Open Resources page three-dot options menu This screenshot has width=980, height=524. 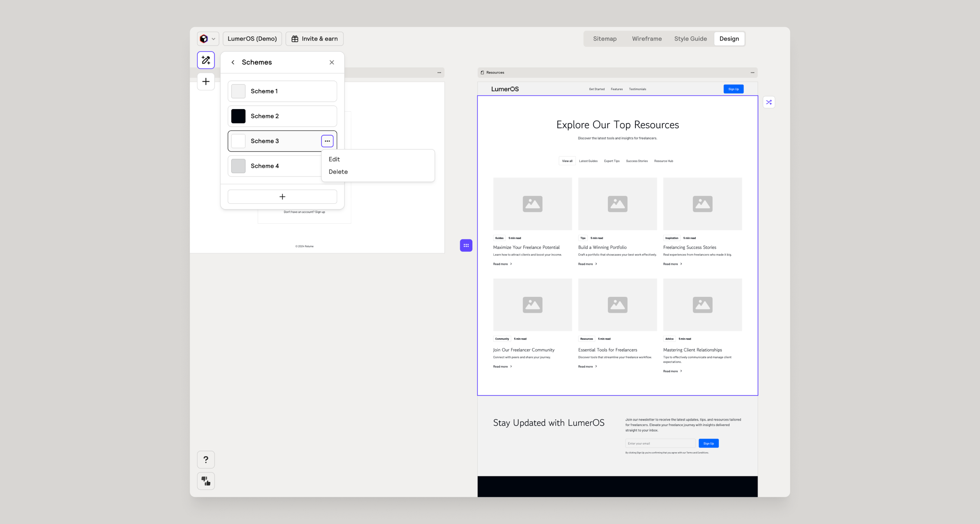(752, 72)
